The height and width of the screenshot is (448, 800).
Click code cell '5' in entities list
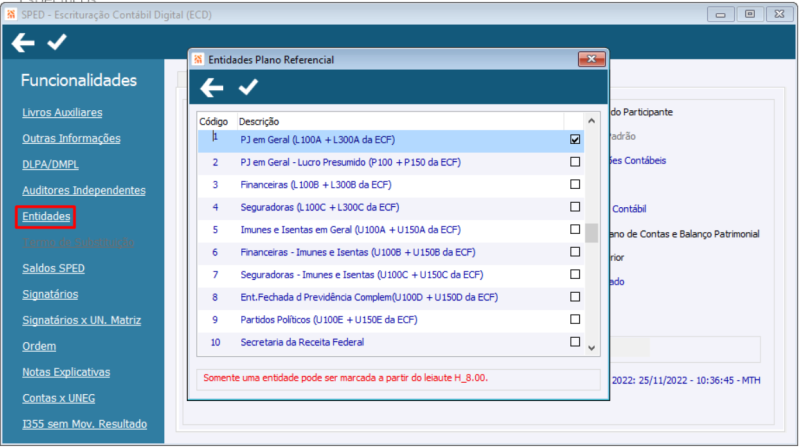215,230
